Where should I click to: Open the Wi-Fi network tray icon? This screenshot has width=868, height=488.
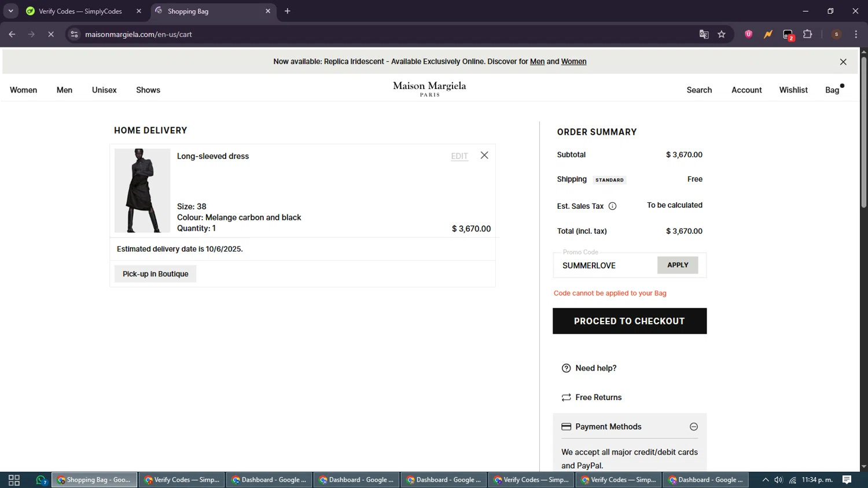[792, 480]
